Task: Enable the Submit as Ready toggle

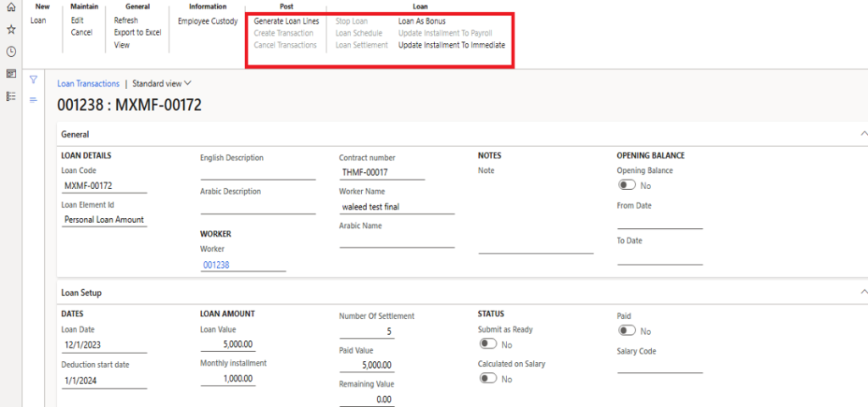Action: [488, 344]
